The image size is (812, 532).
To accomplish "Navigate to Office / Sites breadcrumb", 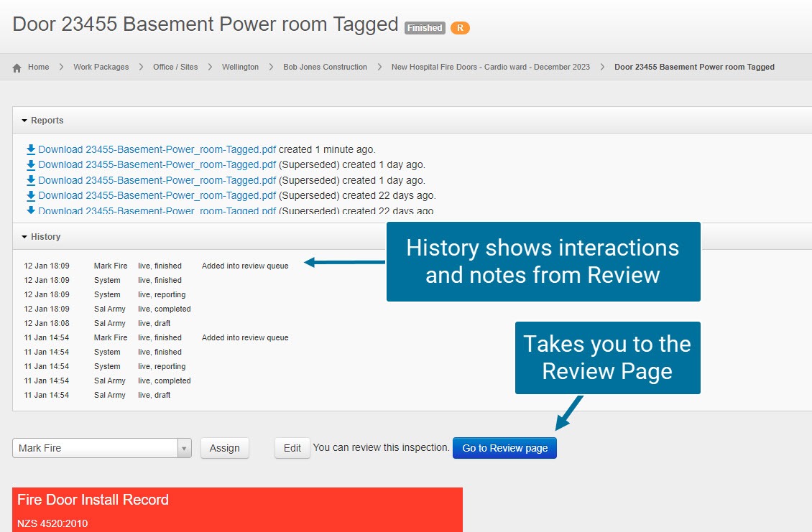I will click(x=175, y=67).
